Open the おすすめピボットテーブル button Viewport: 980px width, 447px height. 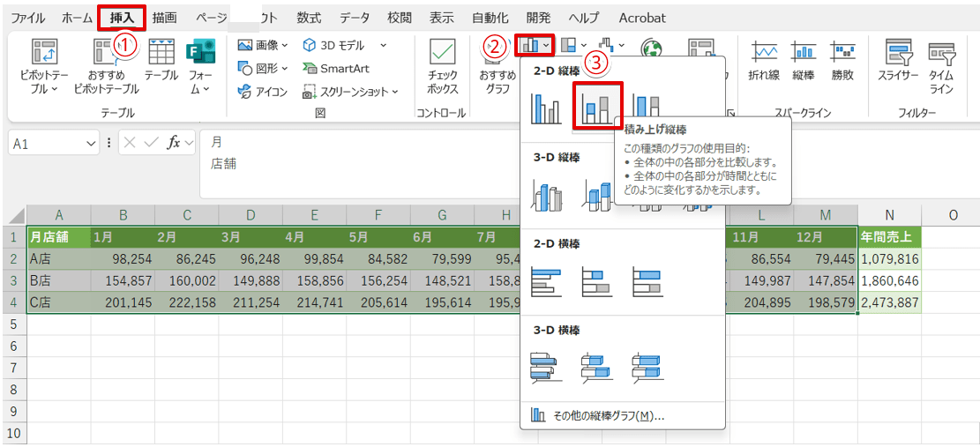pos(106,67)
